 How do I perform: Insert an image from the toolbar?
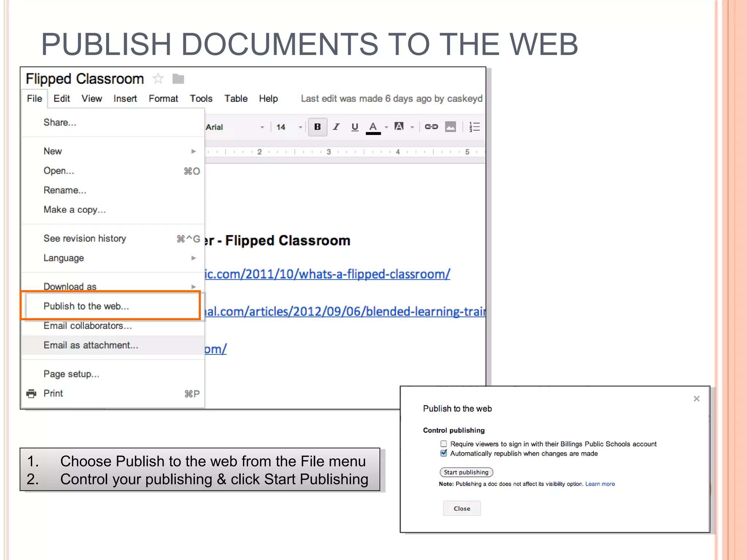click(x=450, y=127)
